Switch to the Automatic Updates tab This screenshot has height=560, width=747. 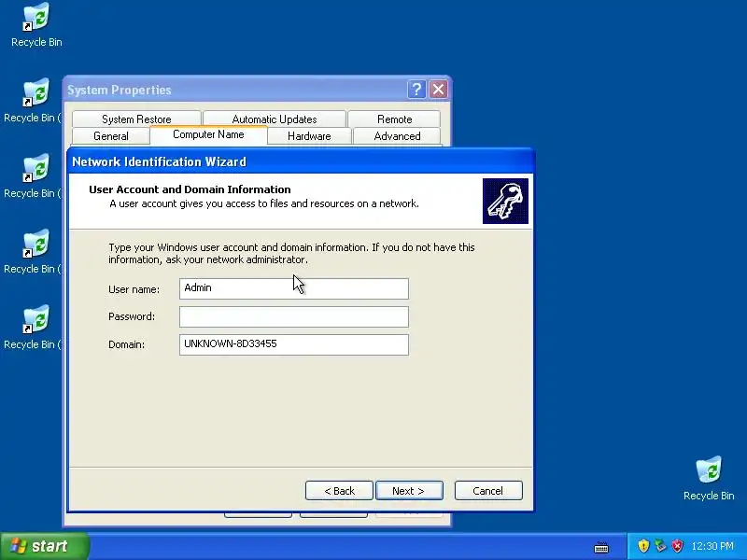point(275,119)
